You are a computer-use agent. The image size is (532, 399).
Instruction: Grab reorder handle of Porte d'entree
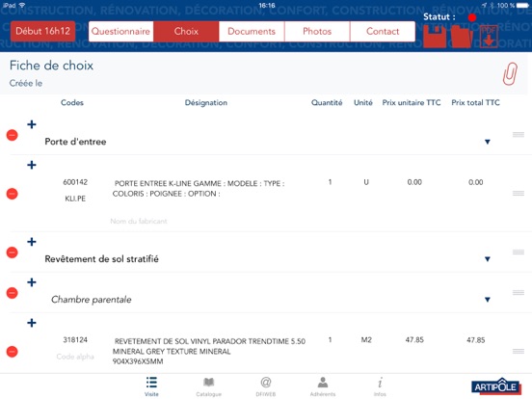519,135
